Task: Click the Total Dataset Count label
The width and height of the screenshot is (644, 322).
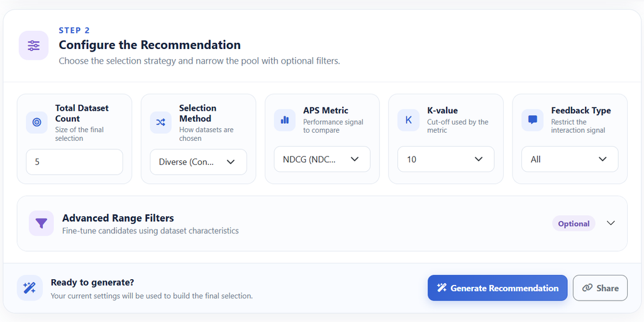Action: click(82, 113)
